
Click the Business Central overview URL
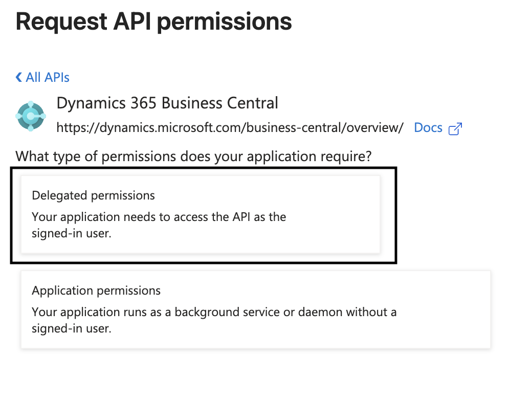pos(230,127)
